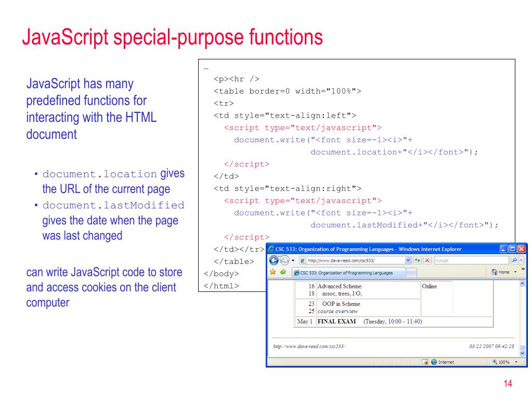The width and height of the screenshot is (532, 406).
Task: Expand the Home button dropdown arrow
Action: tap(515, 272)
